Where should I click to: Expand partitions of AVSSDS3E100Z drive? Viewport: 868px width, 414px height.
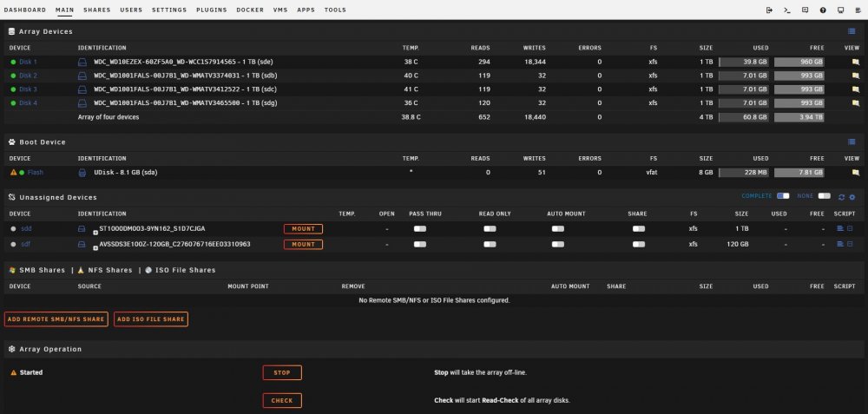(x=95, y=248)
